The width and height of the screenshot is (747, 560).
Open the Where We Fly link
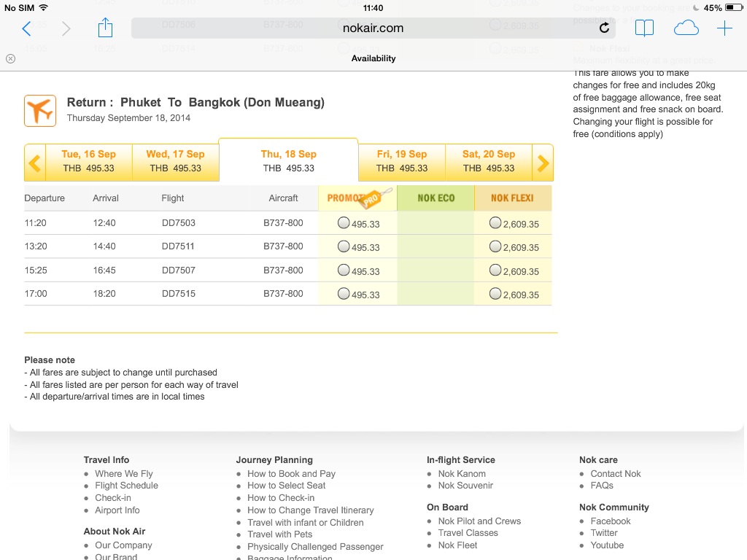point(124,474)
